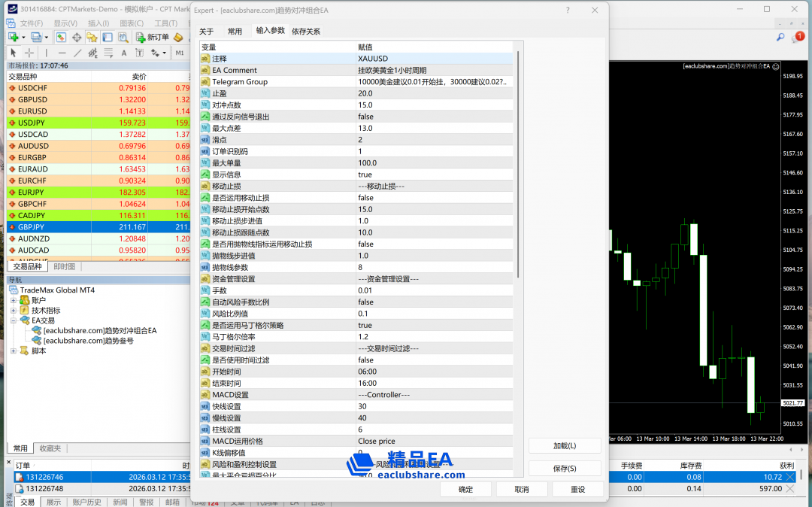Image resolution: width=812 pixels, height=507 pixels.
Task: Select the Trendline drawing tool
Action: click(77, 53)
